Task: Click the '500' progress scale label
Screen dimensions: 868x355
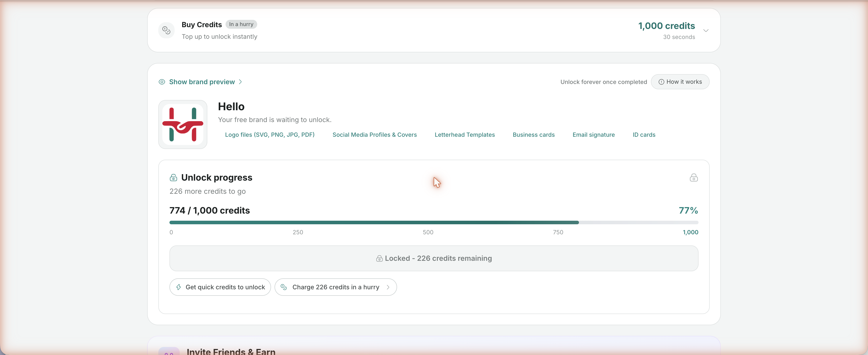Action: [428, 232]
